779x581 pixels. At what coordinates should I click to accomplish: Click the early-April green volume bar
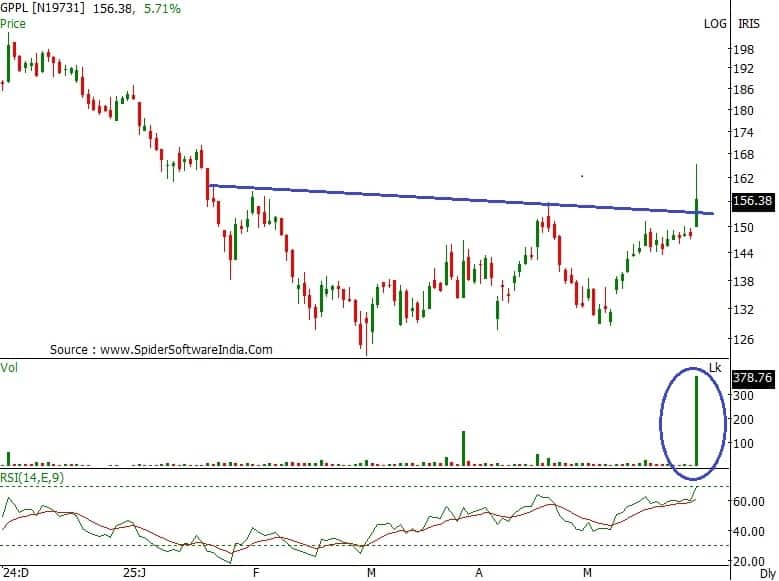click(x=463, y=448)
